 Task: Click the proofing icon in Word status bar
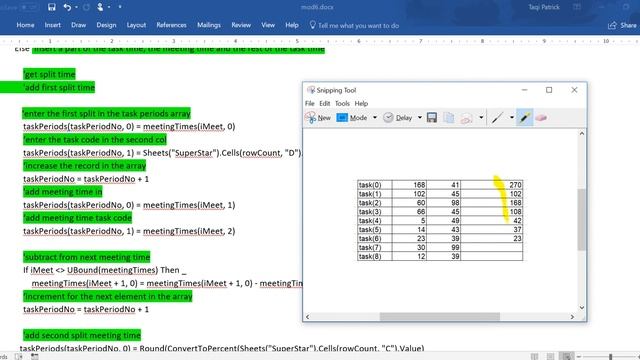pyautogui.click(x=19, y=357)
